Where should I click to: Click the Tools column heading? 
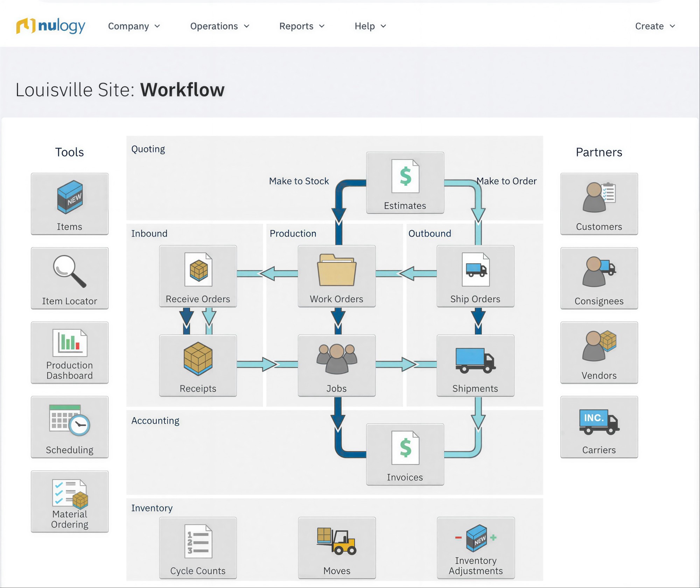(70, 152)
